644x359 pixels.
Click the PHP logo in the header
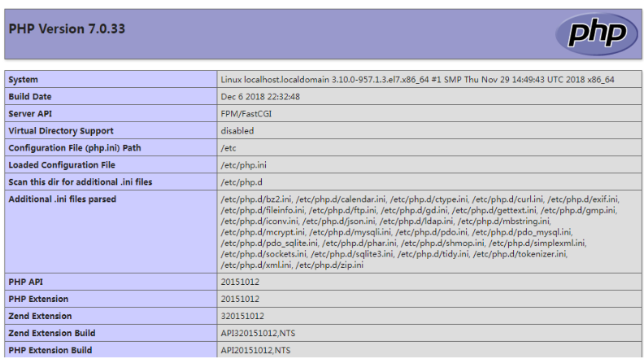coord(591,33)
